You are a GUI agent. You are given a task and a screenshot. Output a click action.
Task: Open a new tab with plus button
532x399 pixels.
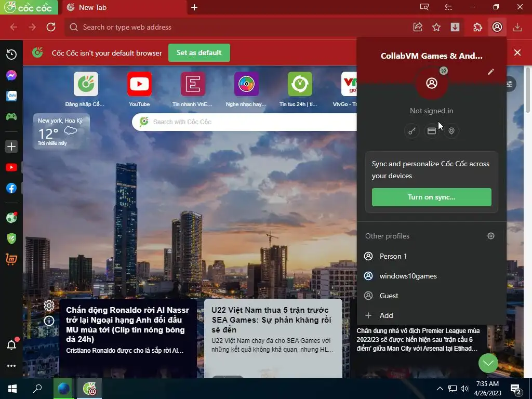[x=194, y=7]
